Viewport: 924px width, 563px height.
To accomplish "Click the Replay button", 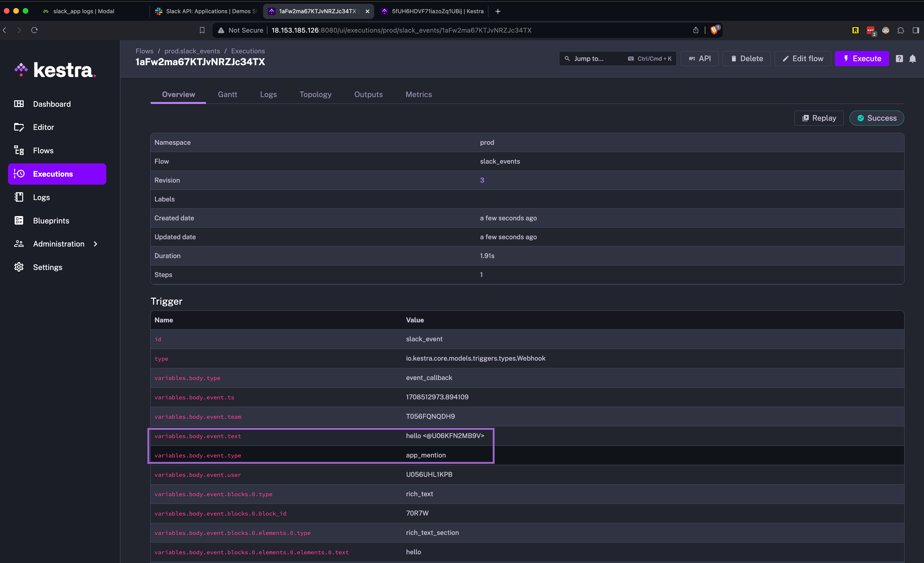I will pos(819,118).
